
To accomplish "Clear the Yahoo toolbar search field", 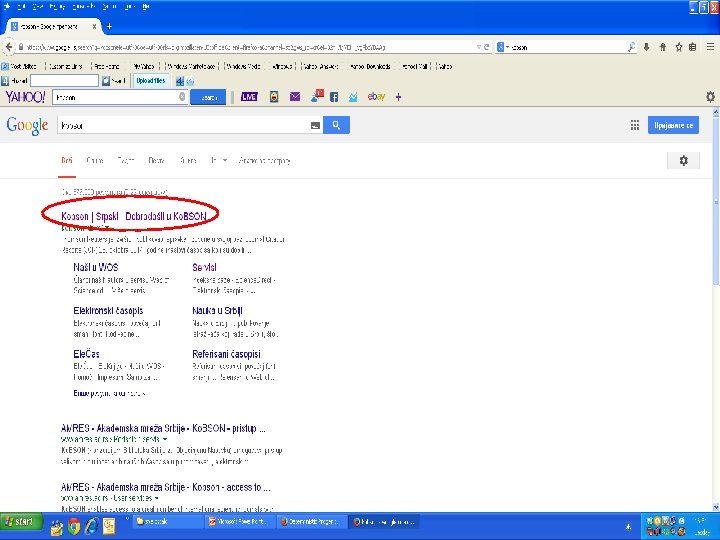I will pyautogui.click(x=182, y=97).
